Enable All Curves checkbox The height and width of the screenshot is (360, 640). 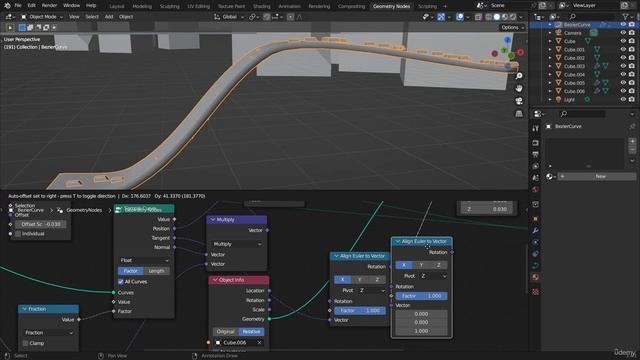pos(121,282)
